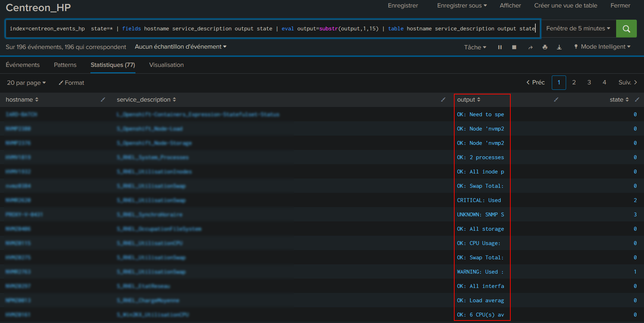
Task: Run the search with the green magnifier button
Action: (x=626, y=29)
